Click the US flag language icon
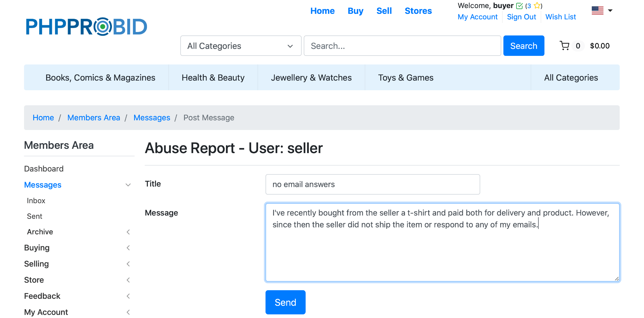Image resolution: width=644 pixels, height=318 pixels. click(x=597, y=10)
